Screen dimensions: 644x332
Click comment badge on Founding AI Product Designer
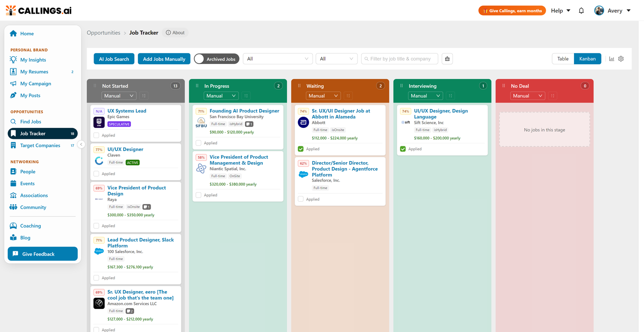tap(249, 124)
